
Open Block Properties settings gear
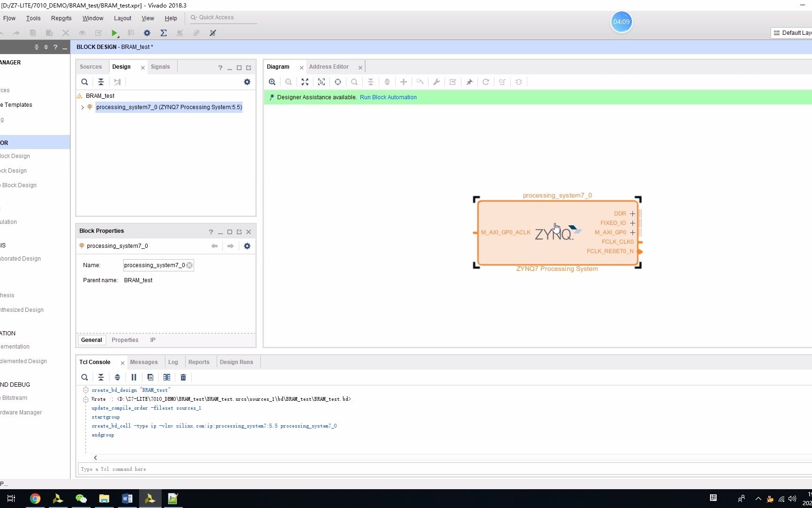pyautogui.click(x=247, y=246)
